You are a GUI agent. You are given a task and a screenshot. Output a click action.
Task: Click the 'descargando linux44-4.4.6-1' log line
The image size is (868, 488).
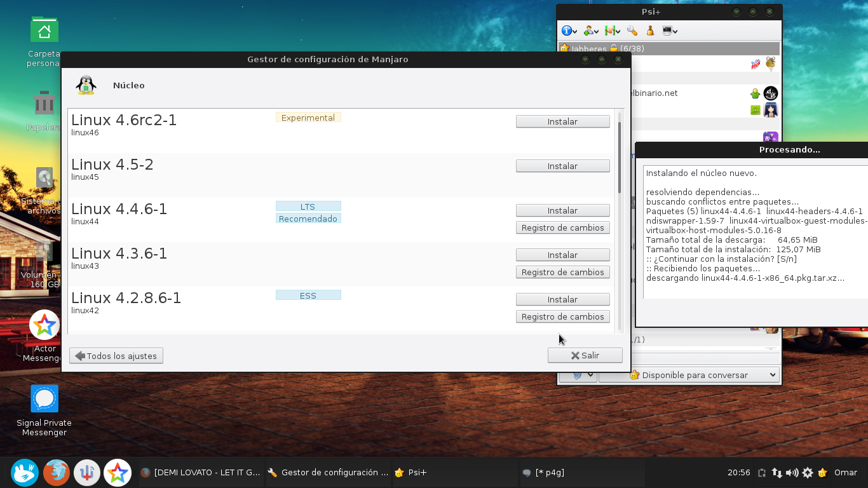(745, 278)
